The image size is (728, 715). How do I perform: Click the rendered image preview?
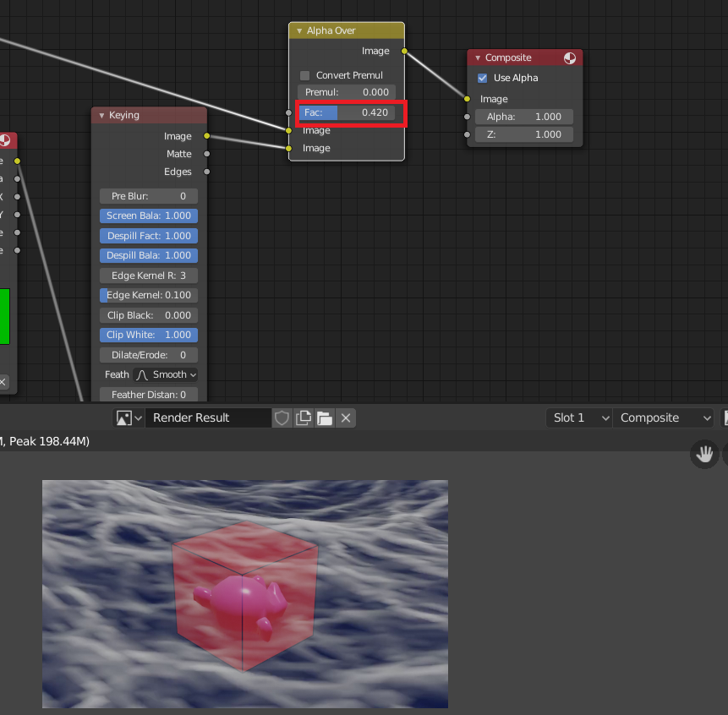(245, 594)
